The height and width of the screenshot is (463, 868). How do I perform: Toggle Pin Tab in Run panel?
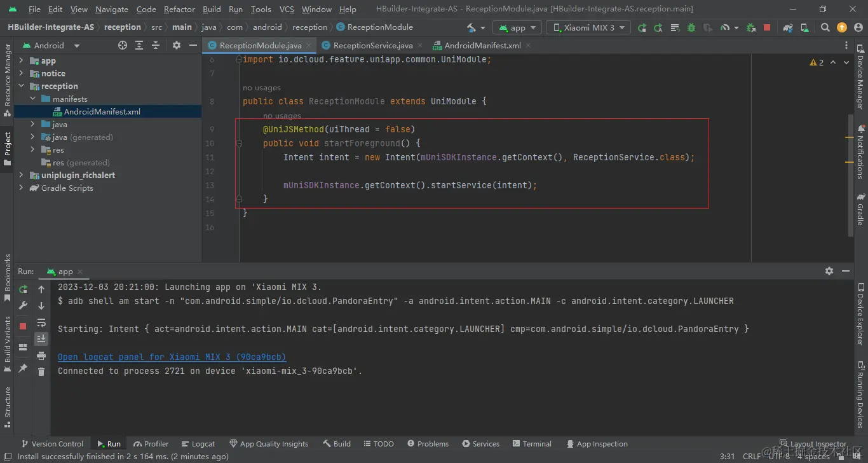pyautogui.click(x=24, y=368)
